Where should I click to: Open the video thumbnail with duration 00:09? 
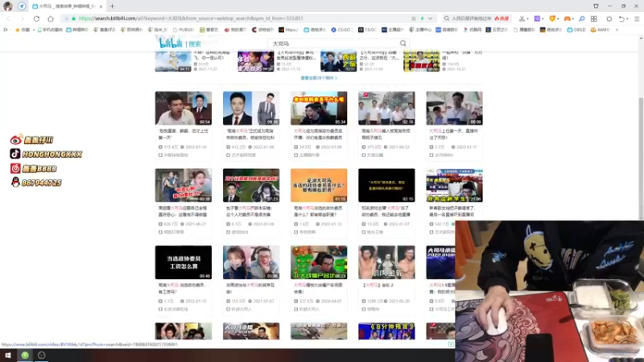(454, 108)
